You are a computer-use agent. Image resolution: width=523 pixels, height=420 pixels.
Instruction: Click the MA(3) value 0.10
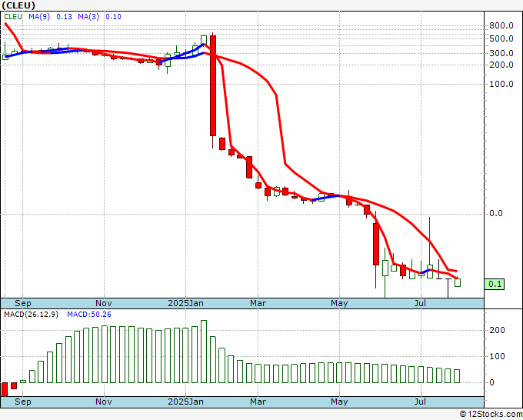(x=113, y=17)
